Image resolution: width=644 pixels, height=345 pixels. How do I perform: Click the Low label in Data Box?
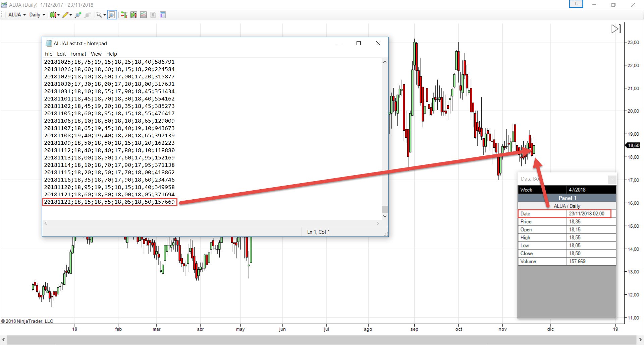[x=525, y=246]
